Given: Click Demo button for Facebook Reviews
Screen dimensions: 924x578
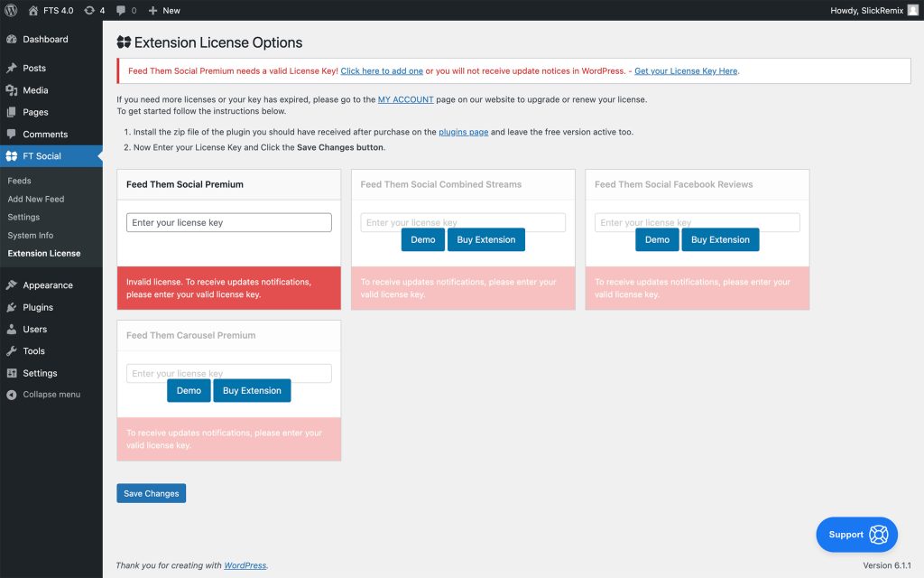Looking at the screenshot, I should (657, 239).
